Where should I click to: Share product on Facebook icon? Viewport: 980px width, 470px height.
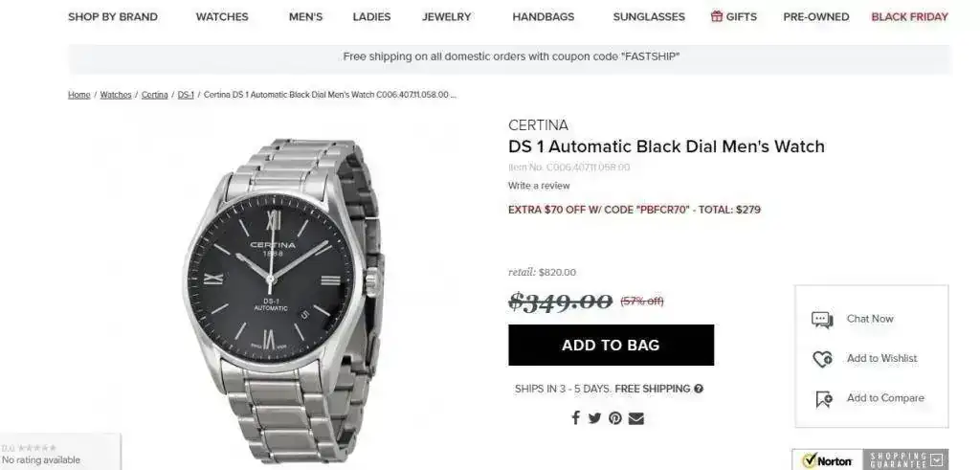(x=575, y=418)
